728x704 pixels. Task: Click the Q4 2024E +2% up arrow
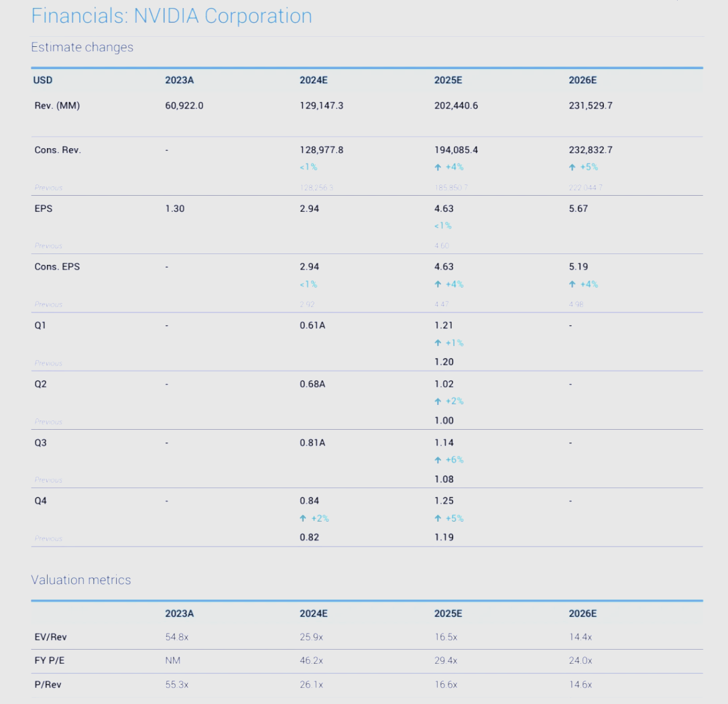click(303, 518)
